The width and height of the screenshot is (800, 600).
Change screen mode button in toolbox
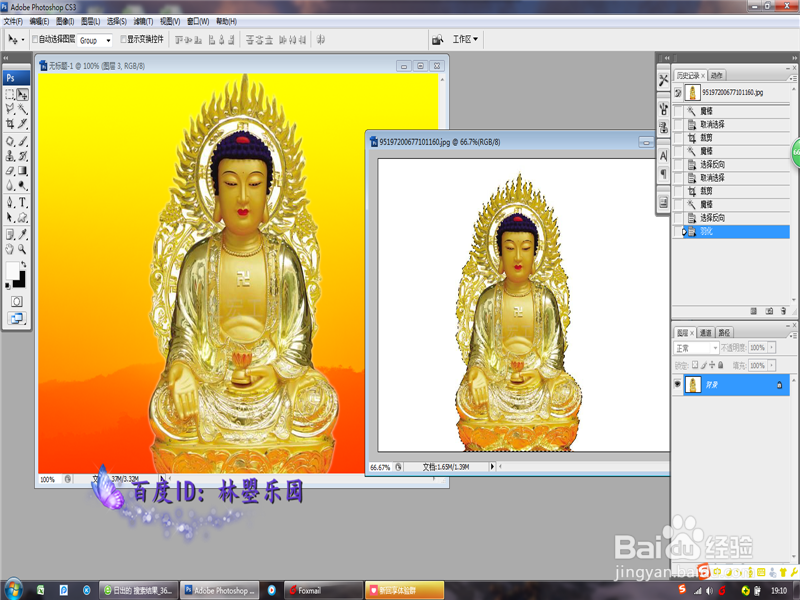16,318
